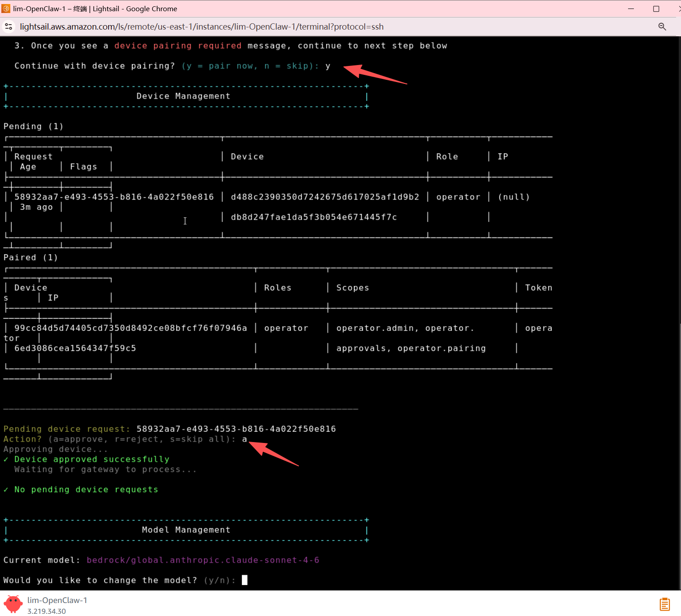Click device hash d488c2390350d7242675d617025af1d9b2

[x=325, y=197]
